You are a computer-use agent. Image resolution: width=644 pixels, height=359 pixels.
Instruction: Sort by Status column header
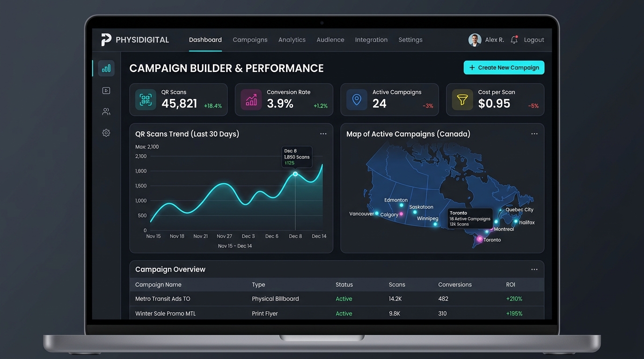[x=344, y=284]
